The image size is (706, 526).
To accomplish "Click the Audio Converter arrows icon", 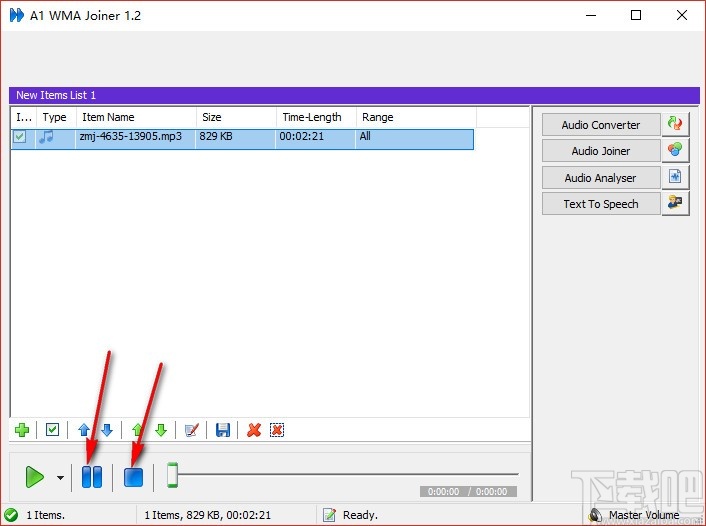I will pyautogui.click(x=675, y=124).
